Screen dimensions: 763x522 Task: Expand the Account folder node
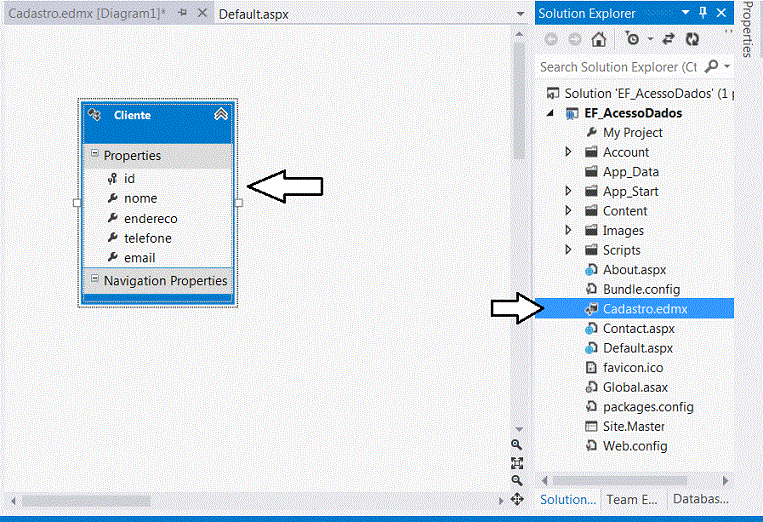pyautogui.click(x=568, y=152)
